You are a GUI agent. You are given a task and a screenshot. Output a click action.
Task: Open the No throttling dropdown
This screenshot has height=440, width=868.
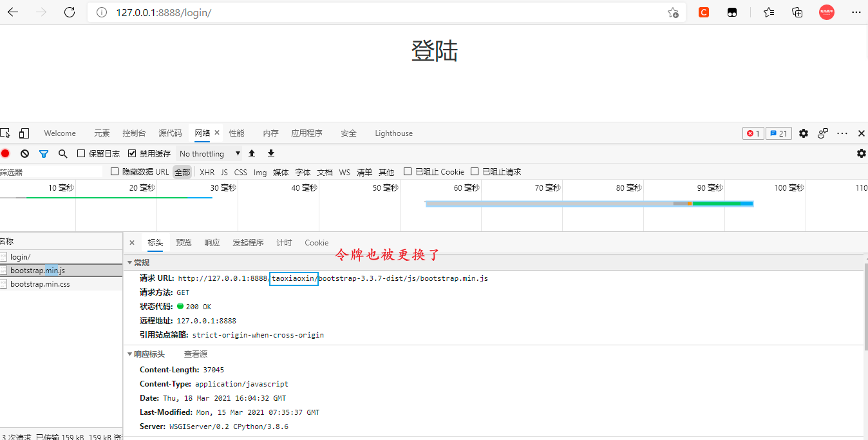(209, 153)
